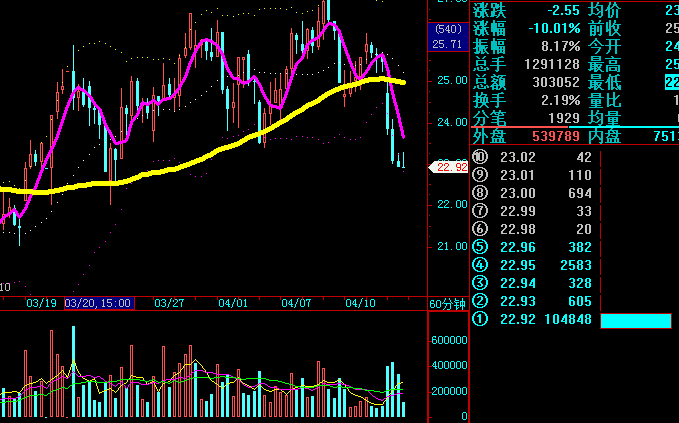679x423 pixels.
Task: Click the 25.00 price axis label
Action: 453,81
